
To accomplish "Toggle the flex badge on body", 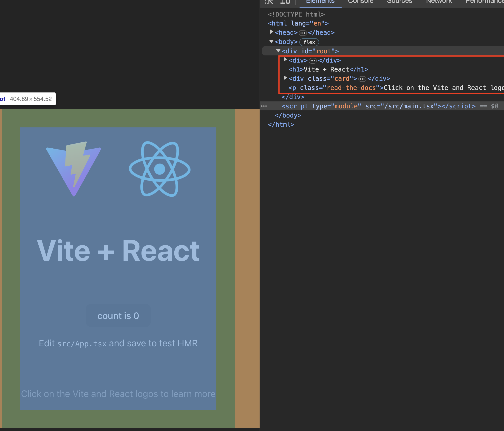I will pyautogui.click(x=309, y=42).
